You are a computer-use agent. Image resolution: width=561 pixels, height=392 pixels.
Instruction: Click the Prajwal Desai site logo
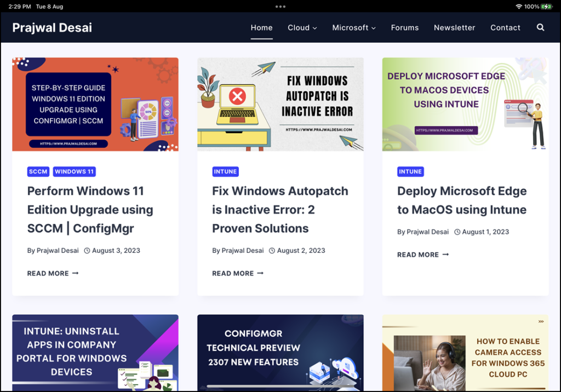52,27
